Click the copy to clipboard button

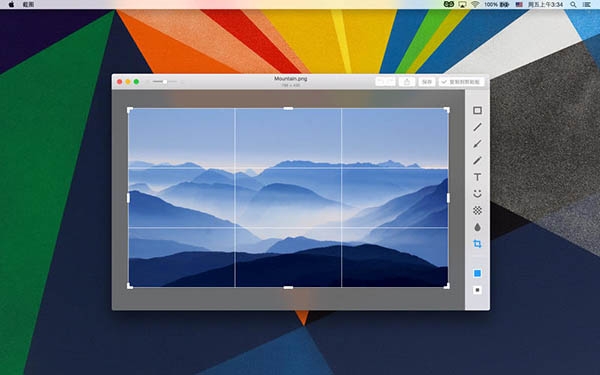pos(461,82)
